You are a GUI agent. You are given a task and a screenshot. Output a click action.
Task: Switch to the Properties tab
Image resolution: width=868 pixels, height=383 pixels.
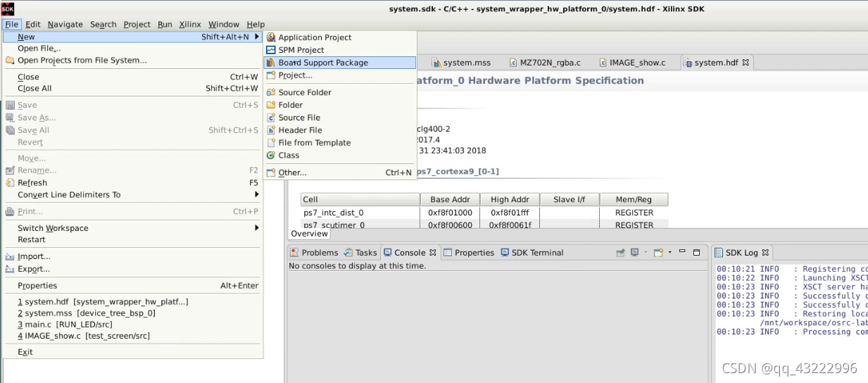click(x=469, y=253)
